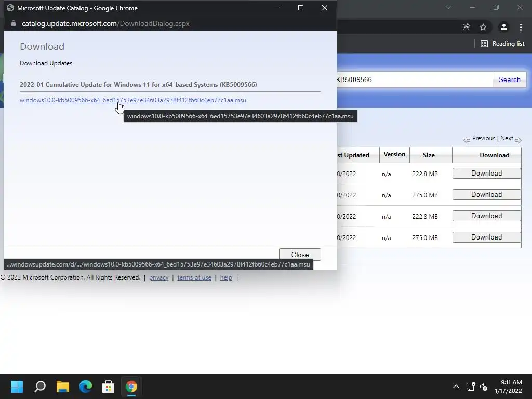The height and width of the screenshot is (399, 532).
Task: Click the KB5009566 search field
Action: pyautogui.click(x=414, y=79)
